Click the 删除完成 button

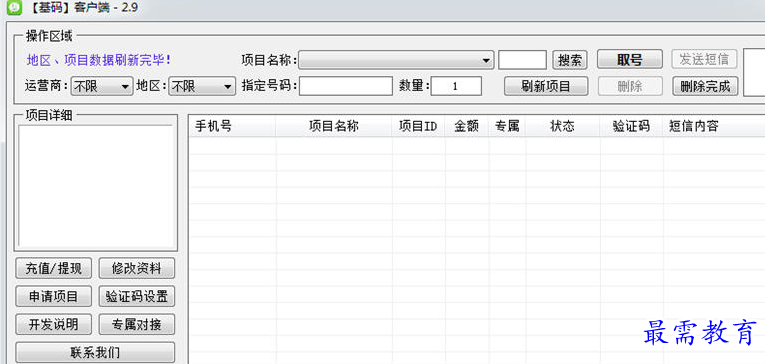(705, 86)
